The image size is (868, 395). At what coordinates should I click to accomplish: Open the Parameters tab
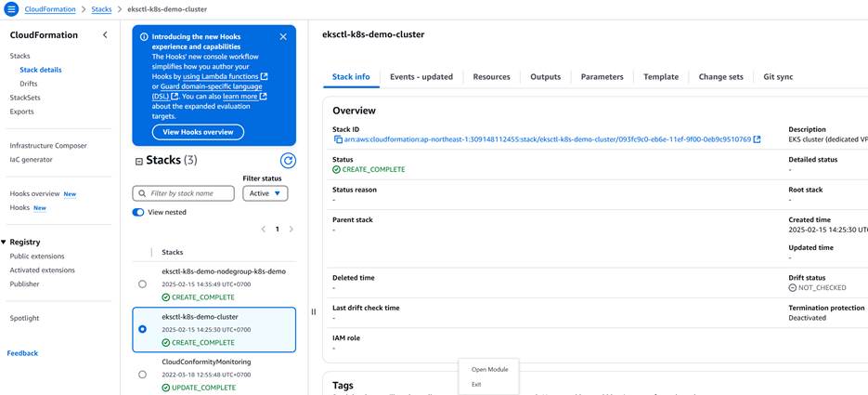pos(602,77)
